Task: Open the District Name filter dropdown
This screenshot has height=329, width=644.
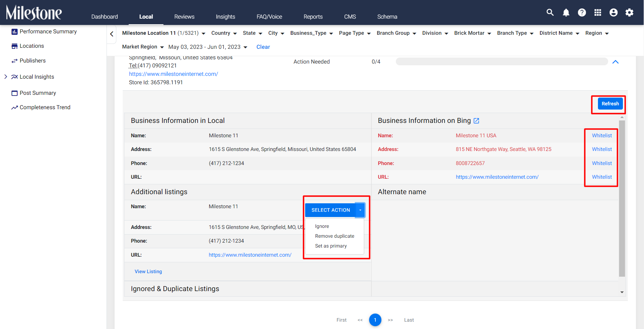Action: click(559, 33)
